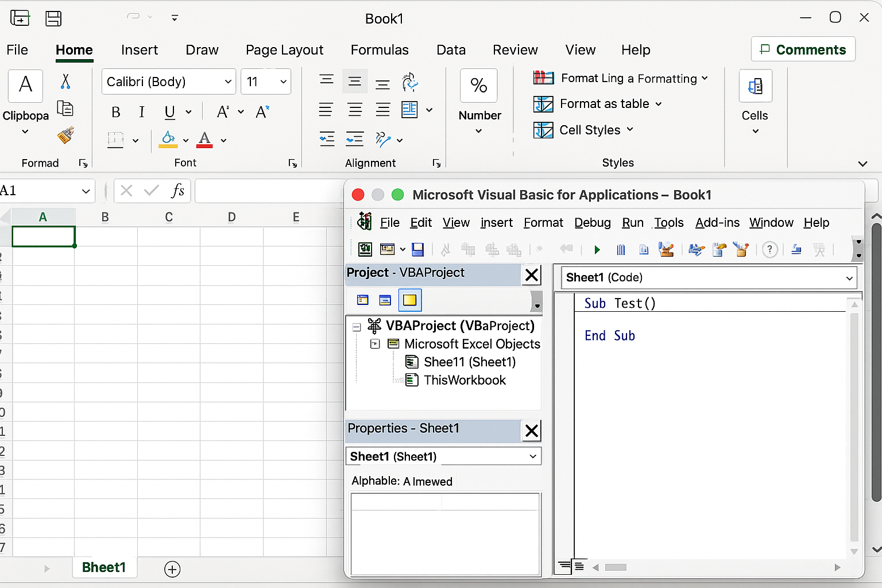The width and height of the screenshot is (882, 588).
Task: Click the Copy icon in Clipboard group
Action: pos(65,108)
